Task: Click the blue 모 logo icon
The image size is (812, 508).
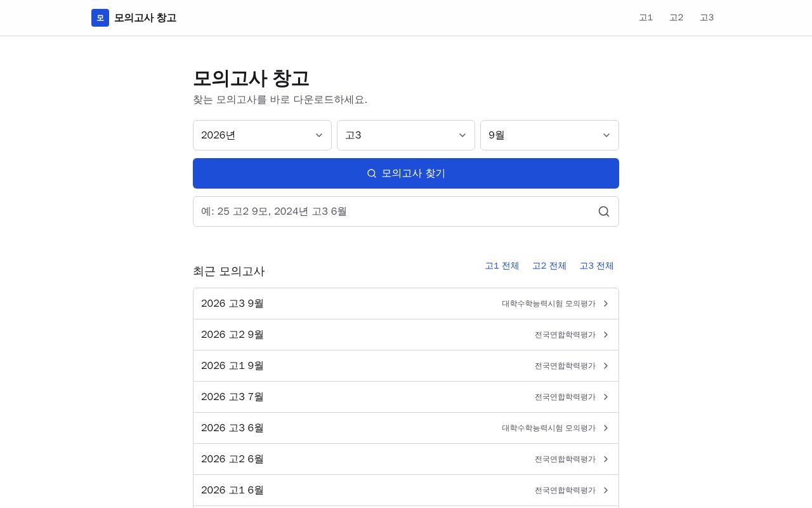Action: tap(100, 18)
